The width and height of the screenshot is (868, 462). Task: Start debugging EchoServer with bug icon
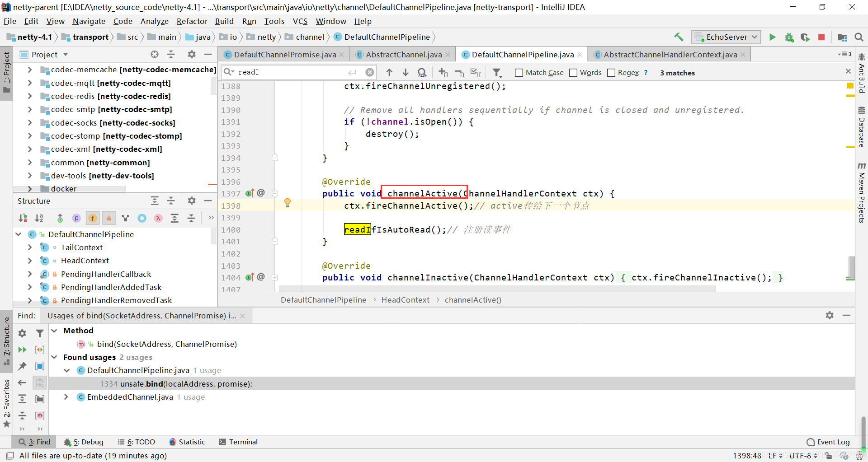789,37
